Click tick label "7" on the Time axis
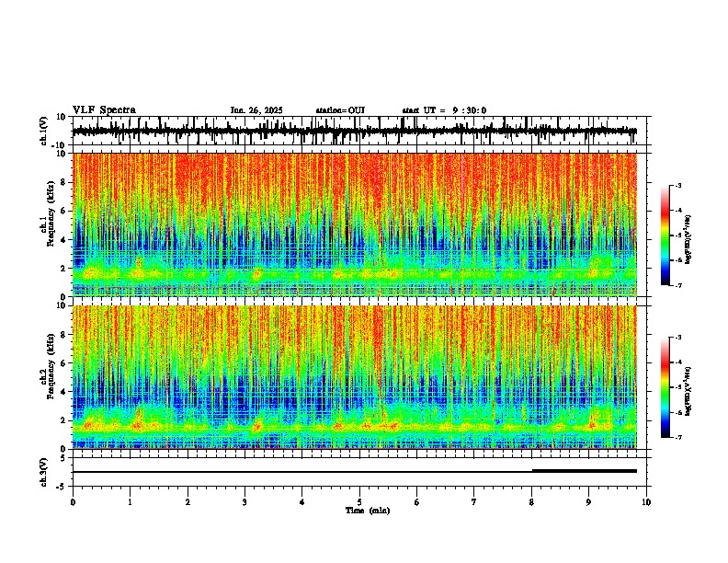The width and height of the screenshot is (728, 563). click(474, 502)
